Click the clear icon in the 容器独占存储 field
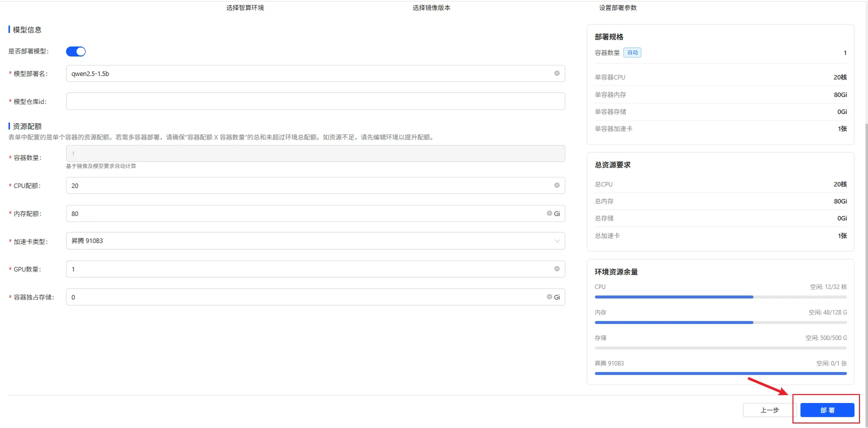868x428 pixels. (549, 297)
